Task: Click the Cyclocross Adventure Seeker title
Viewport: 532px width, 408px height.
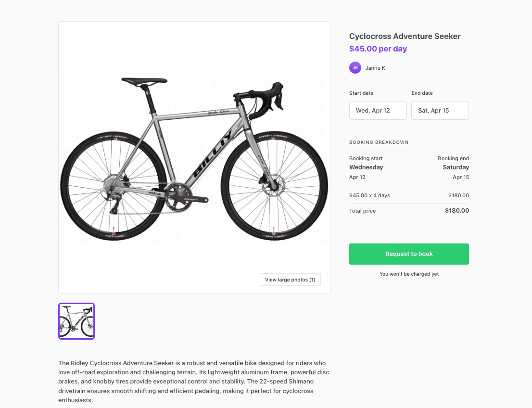Action: tap(405, 36)
